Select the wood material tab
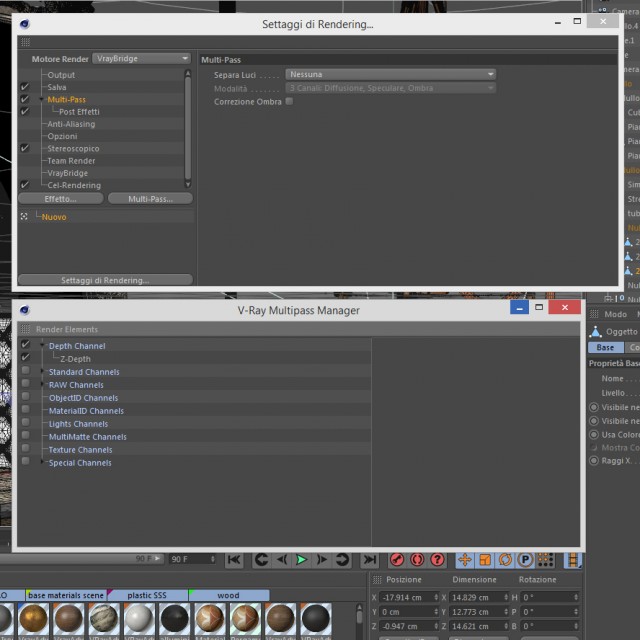Screen dimensions: 640x640 tap(229, 595)
